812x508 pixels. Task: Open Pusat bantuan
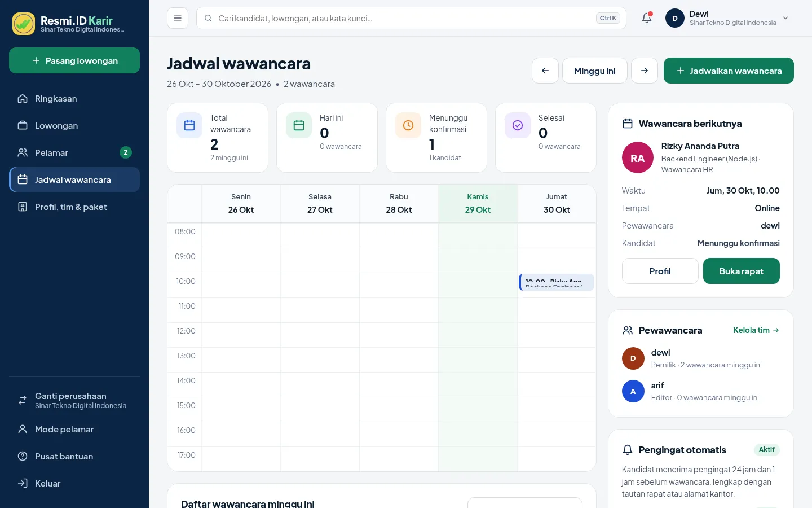coord(74,456)
